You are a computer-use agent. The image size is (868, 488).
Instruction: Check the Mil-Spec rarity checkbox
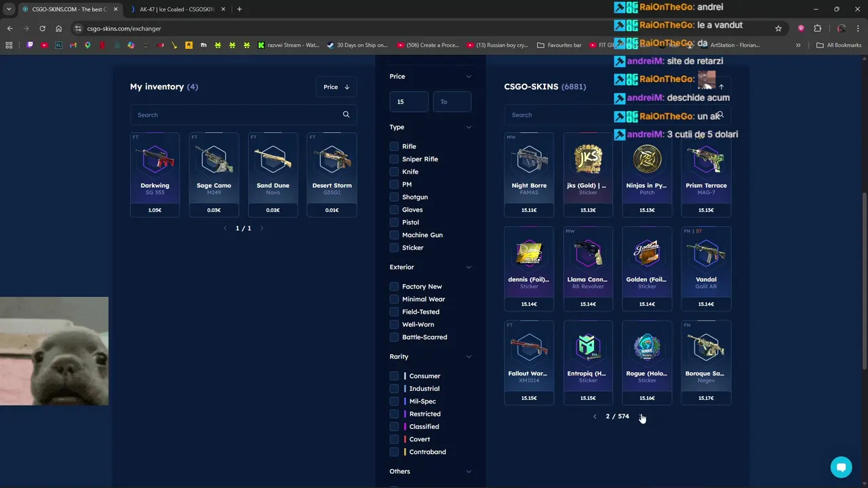(394, 401)
